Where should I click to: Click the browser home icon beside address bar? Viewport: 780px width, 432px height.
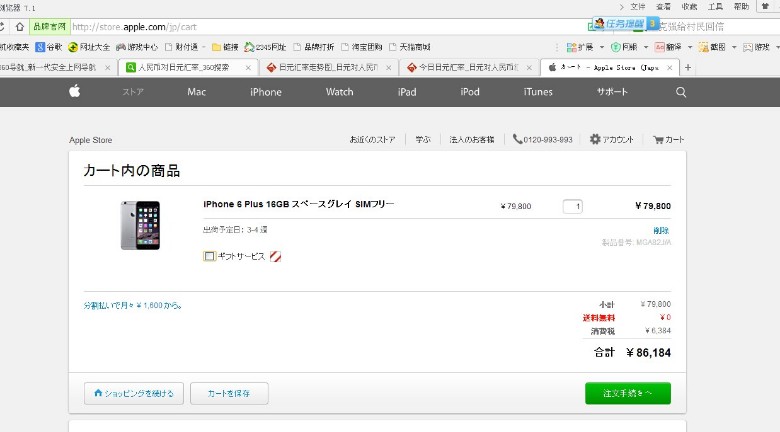19,26
